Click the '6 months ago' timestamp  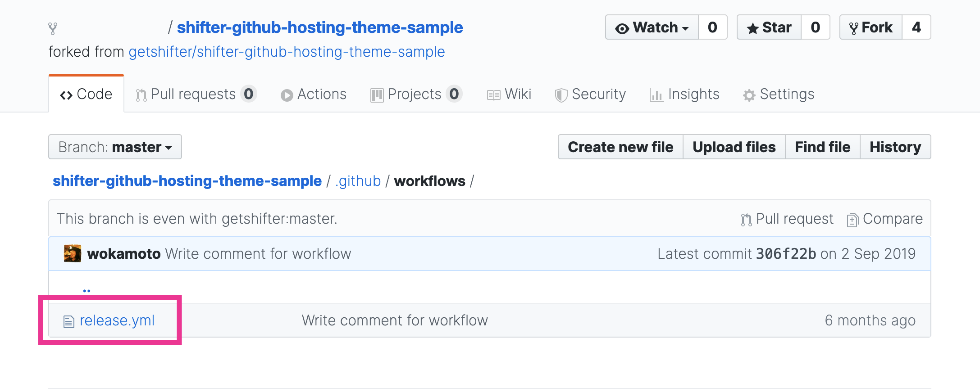(x=870, y=320)
